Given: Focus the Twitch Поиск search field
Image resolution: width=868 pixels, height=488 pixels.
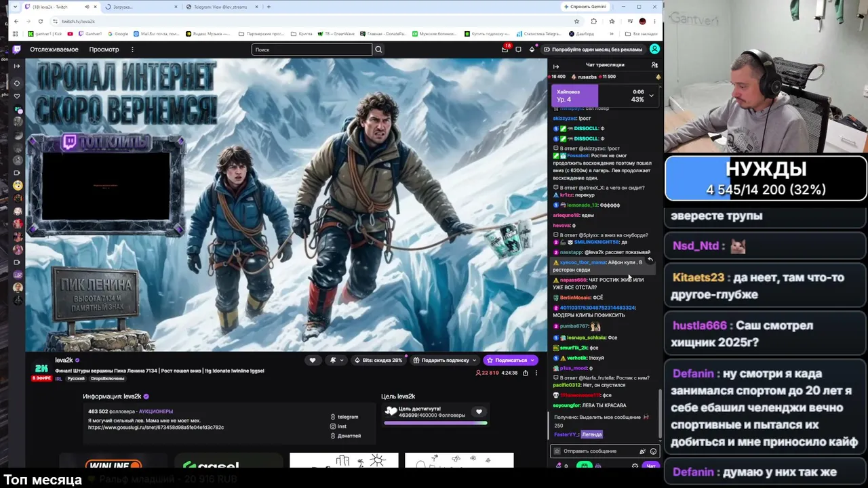Looking at the screenshot, I should [x=312, y=49].
